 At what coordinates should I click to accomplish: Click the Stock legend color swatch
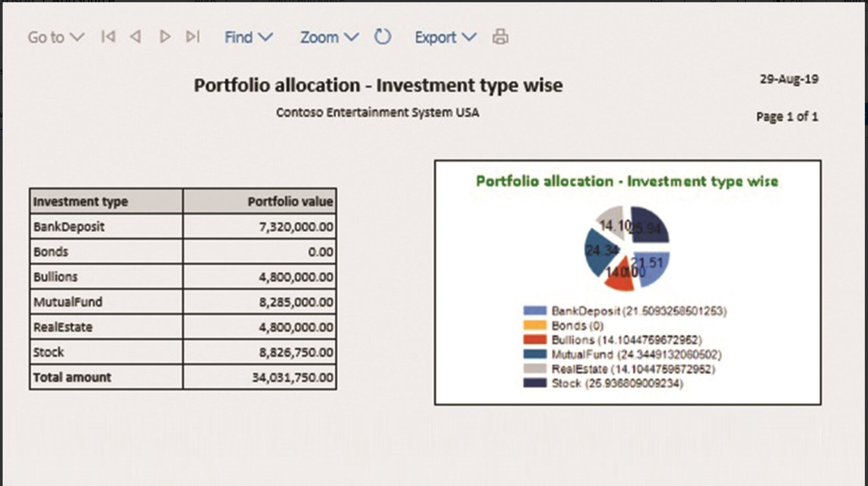(x=534, y=383)
